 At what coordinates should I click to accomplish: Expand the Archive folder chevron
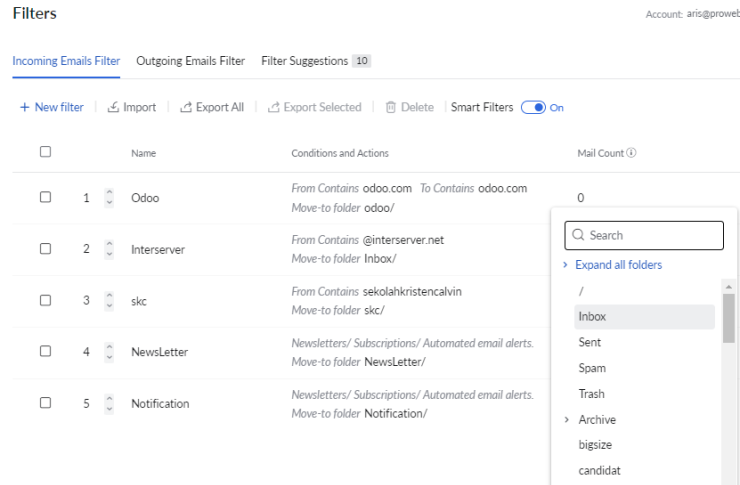[x=567, y=419]
